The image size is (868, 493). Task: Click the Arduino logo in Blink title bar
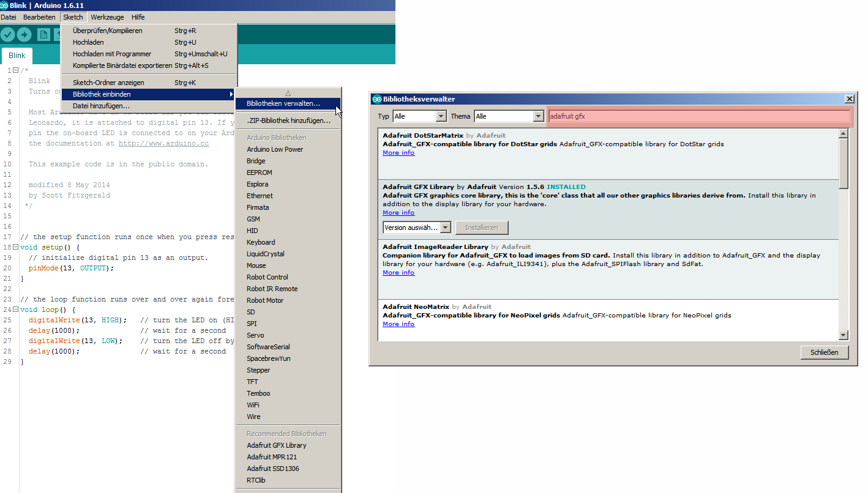tap(4, 5)
